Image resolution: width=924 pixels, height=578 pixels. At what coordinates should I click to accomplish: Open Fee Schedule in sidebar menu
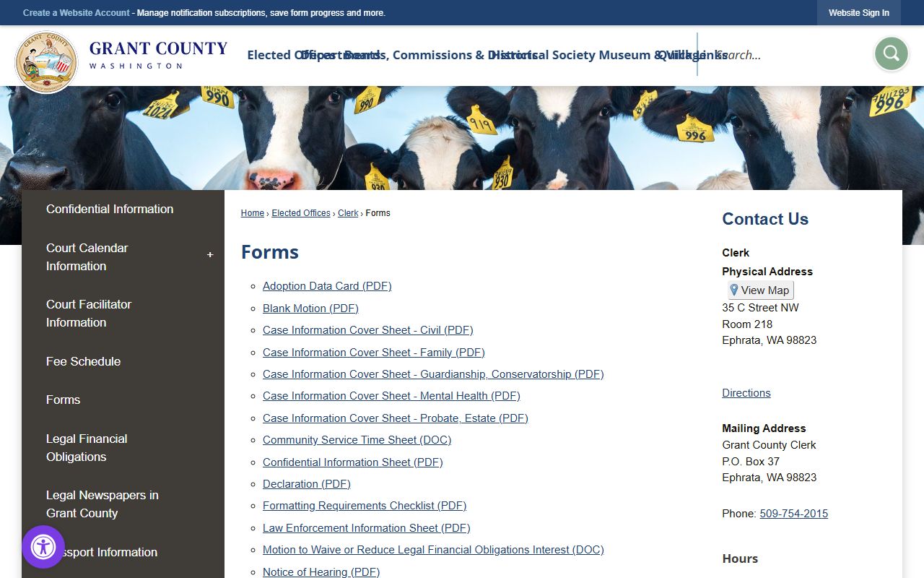tap(83, 361)
